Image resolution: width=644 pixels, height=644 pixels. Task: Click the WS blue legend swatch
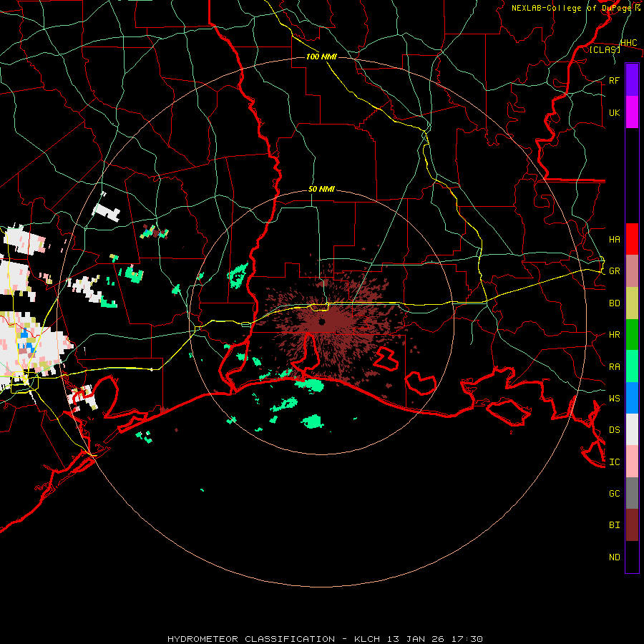coord(632,398)
